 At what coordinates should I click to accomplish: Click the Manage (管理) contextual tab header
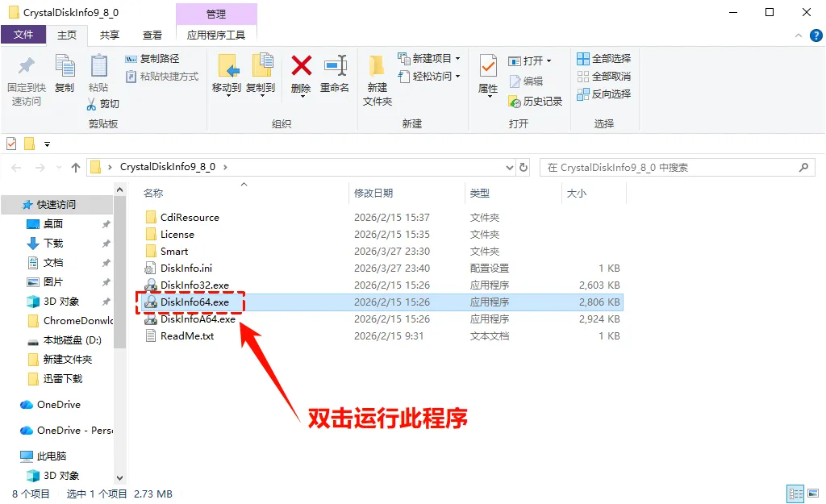click(x=216, y=14)
